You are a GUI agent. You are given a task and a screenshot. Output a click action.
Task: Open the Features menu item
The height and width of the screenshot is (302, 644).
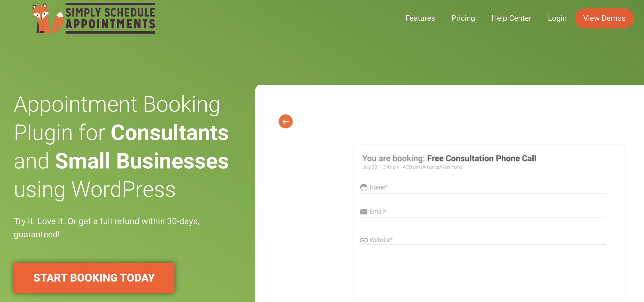click(420, 18)
